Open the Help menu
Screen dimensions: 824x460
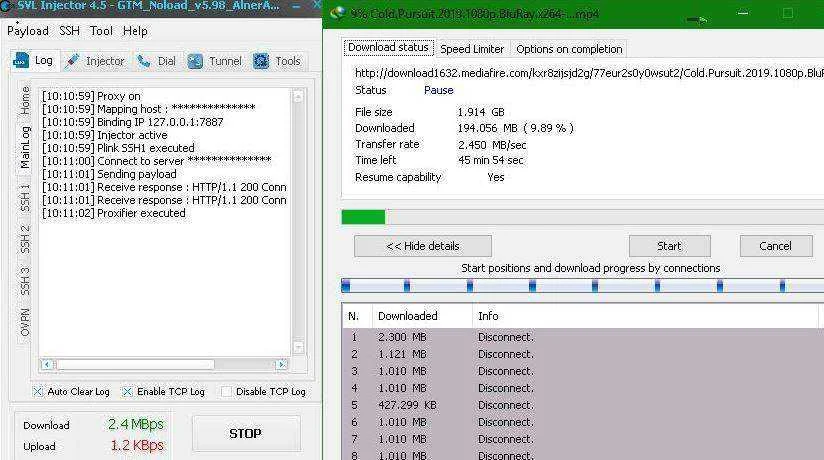pyautogui.click(x=135, y=31)
